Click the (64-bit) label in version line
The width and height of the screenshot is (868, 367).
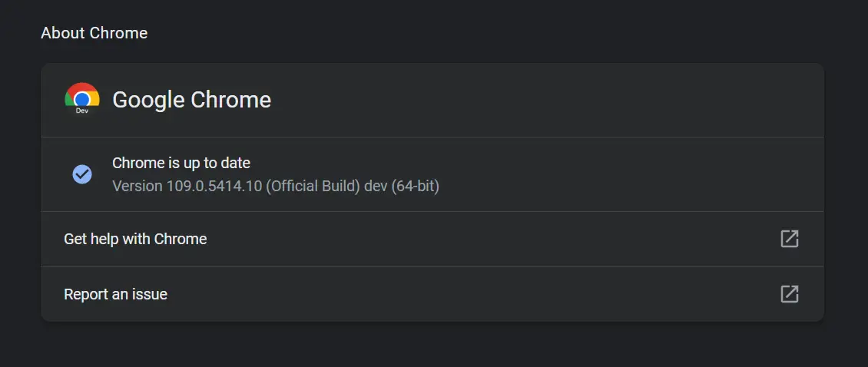pos(415,186)
